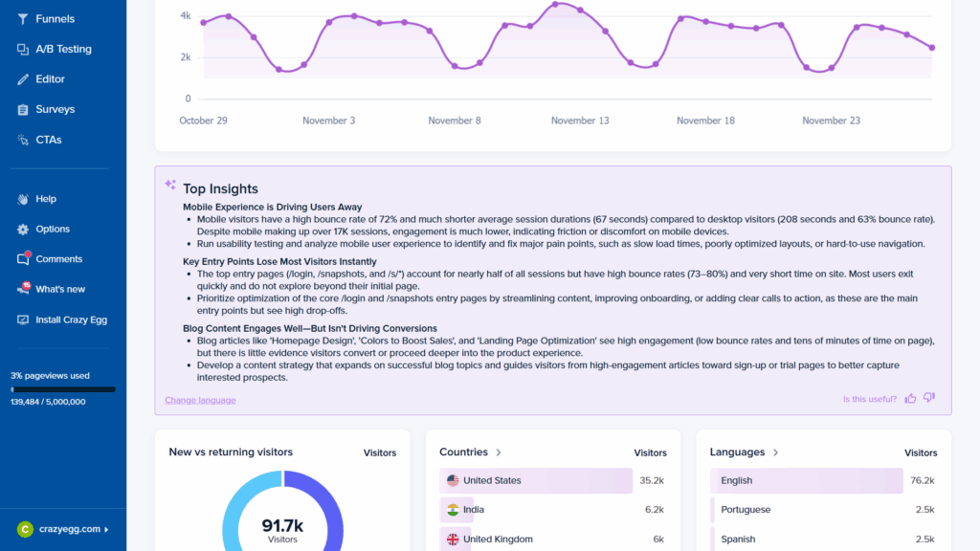This screenshot has width=980, height=551.
Task: Rate insights with thumbs down
Action: click(x=929, y=398)
